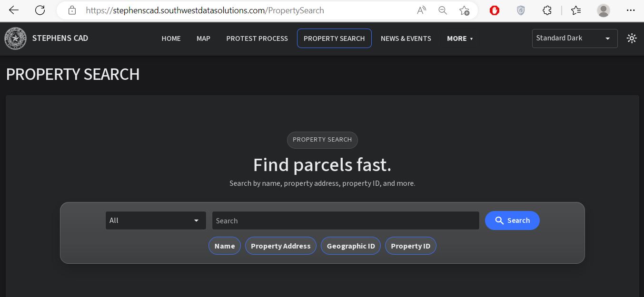Viewport: 644px width, 297px height.
Task: Click the browser profile avatar
Action: point(603,10)
